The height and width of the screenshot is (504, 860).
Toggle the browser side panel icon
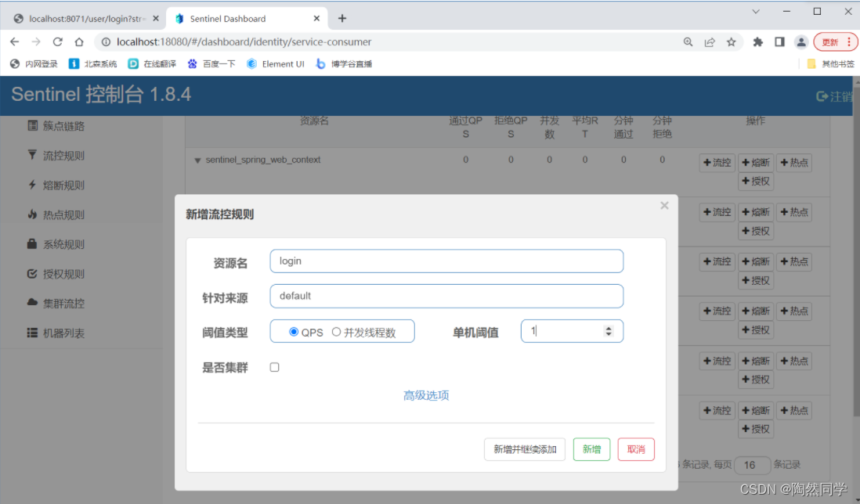coord(779,41)
